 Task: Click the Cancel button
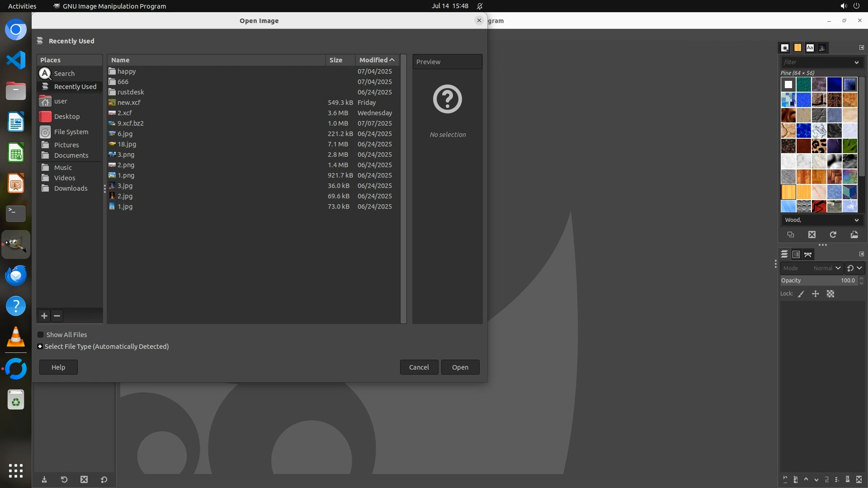click(419, 367)
